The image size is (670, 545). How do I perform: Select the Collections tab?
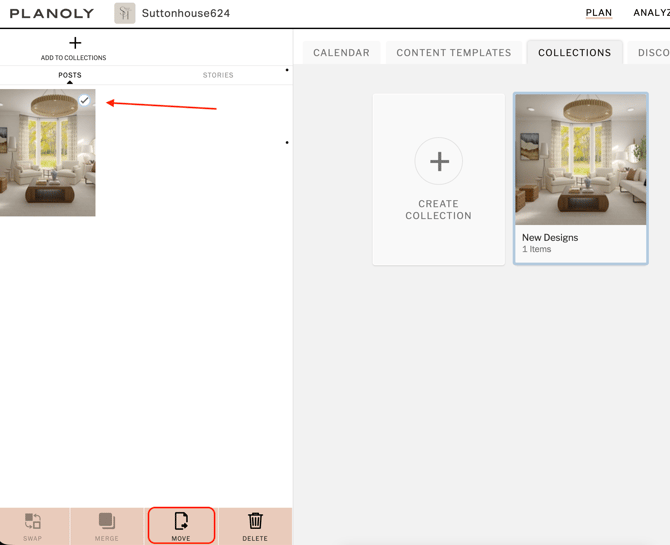point(575,53)
